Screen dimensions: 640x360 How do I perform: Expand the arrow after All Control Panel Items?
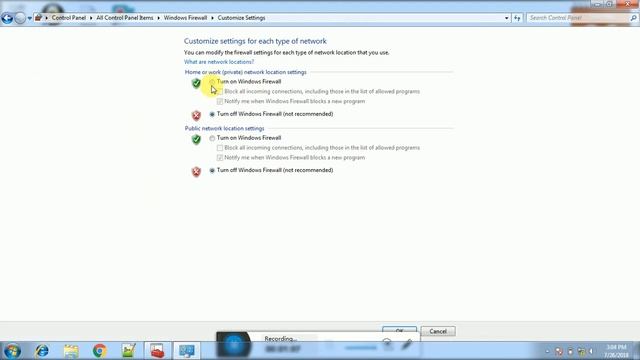158,18
